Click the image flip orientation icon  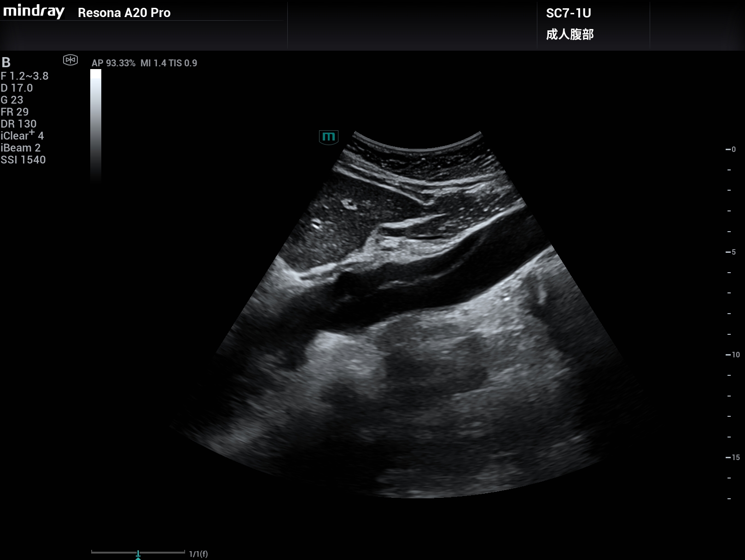tap(70, 60)
